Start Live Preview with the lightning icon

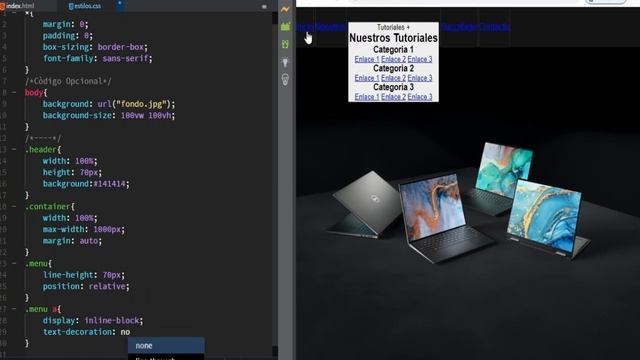285,9
